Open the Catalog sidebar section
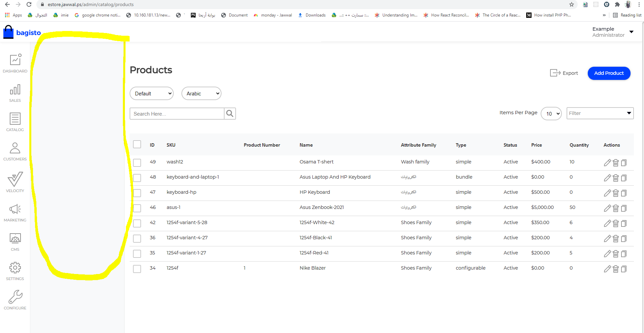Screen dimensions: 644x333 tap(15, 122)
